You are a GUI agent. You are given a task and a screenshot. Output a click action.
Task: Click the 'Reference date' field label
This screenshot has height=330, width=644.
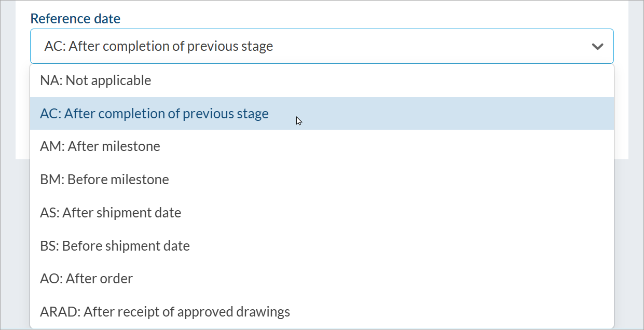pos(75,19)
